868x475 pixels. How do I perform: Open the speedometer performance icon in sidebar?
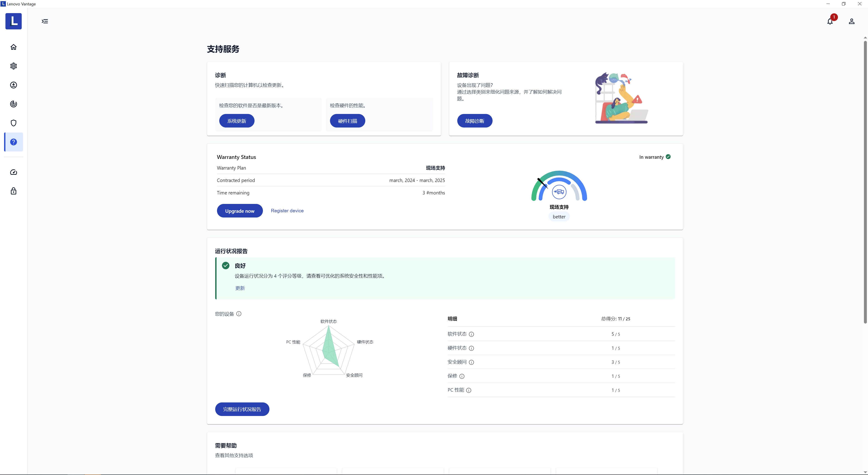tap(14, 172)
